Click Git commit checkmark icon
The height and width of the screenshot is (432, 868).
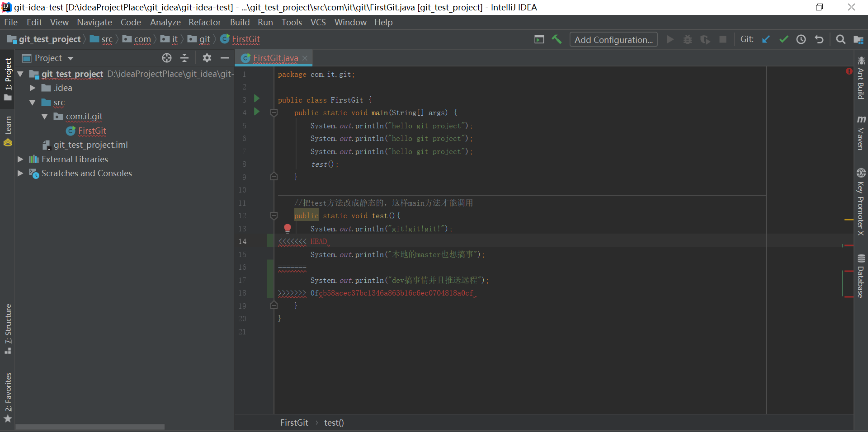pos(783,40)
